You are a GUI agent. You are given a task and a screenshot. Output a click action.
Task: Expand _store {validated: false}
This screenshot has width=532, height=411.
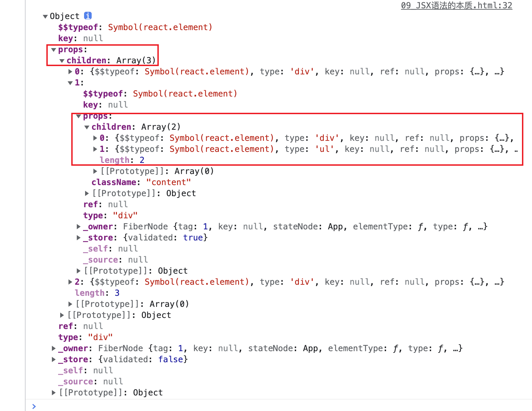(54, 359)
